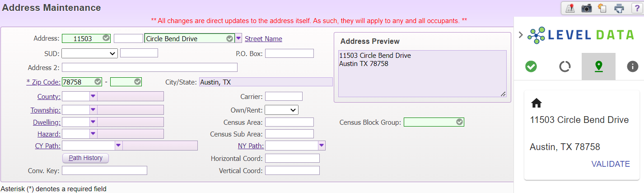Screen dimensions: 644x193
Task: Click the Zip Code link label
Action: click(43, 82)
